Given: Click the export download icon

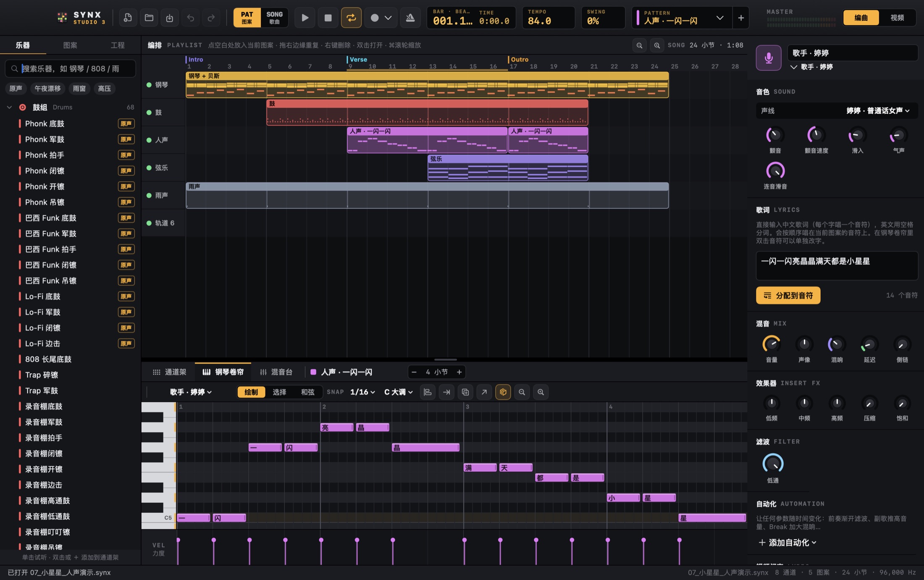Looking at the screenshot, I should (x=169, y=18).
